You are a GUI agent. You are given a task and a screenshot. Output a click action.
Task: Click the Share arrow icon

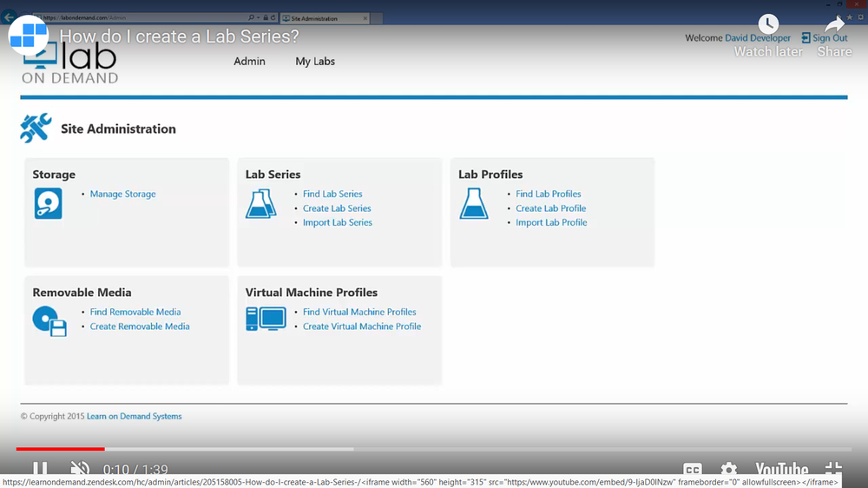(834, 23)
